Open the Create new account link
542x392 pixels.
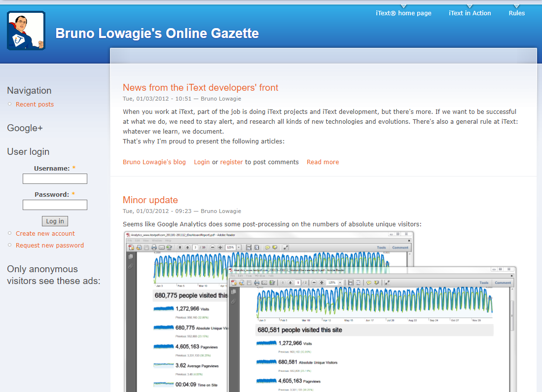tap(45, 234)
